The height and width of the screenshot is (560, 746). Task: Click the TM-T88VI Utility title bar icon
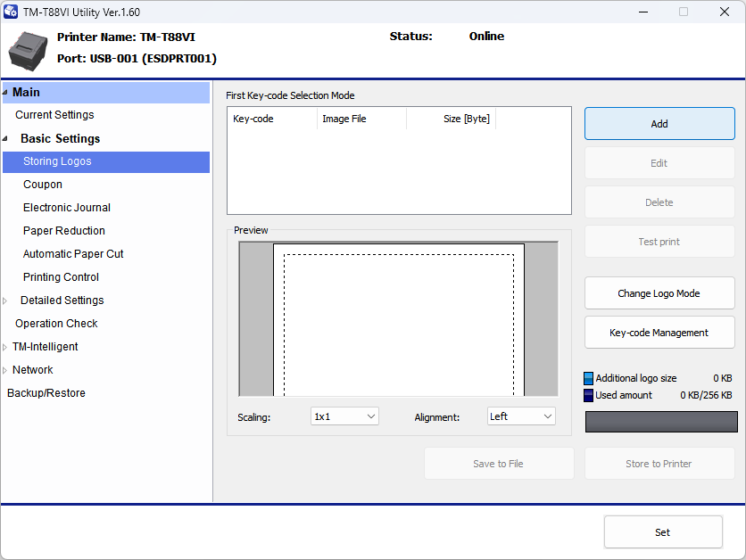(11, 12)
